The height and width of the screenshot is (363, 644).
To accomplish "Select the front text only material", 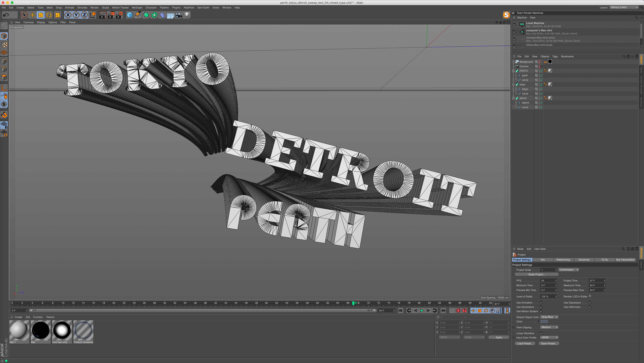I will click(x=62, y=331).
